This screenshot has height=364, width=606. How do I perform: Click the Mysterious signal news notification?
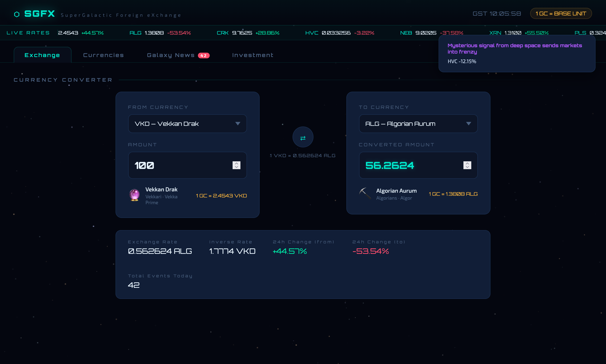pyautogui.click(x=517, y=54)
